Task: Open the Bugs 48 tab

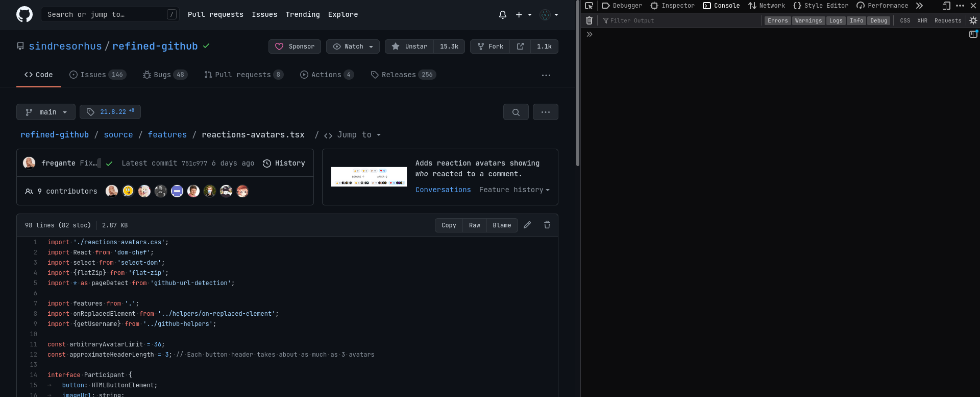Action: click(165, 75)
